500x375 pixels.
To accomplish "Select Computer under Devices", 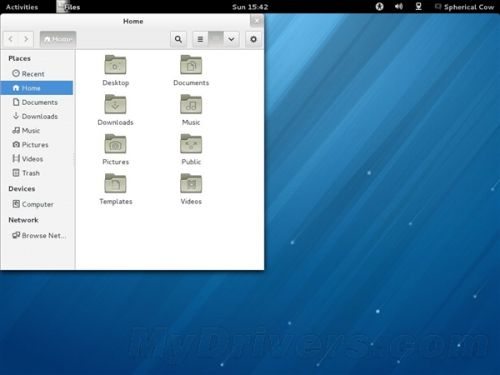I will pos(37,204).
